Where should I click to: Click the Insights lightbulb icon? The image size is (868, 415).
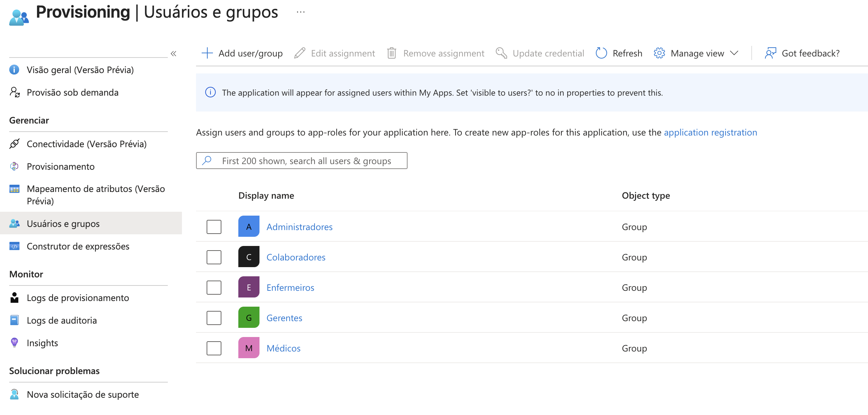pyautogui.click(x=14, y=343)
